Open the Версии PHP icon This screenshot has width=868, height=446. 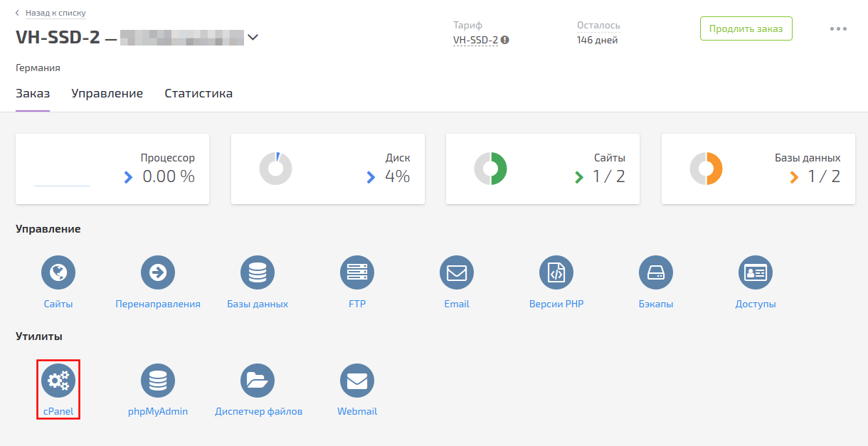(556, 272)
